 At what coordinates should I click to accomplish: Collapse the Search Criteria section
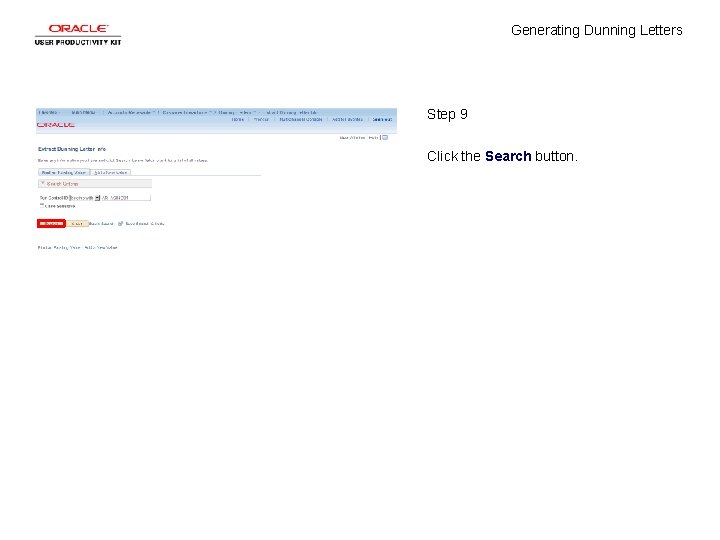[43, 184]
